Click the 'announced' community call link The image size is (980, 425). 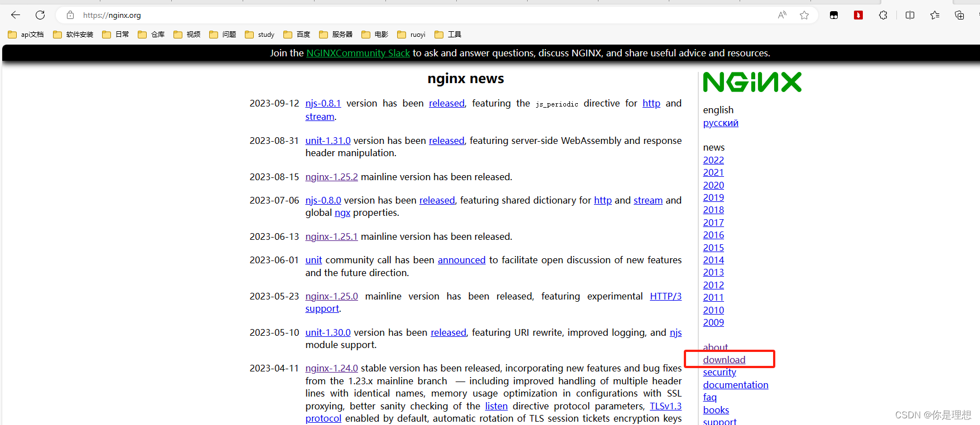462,260
